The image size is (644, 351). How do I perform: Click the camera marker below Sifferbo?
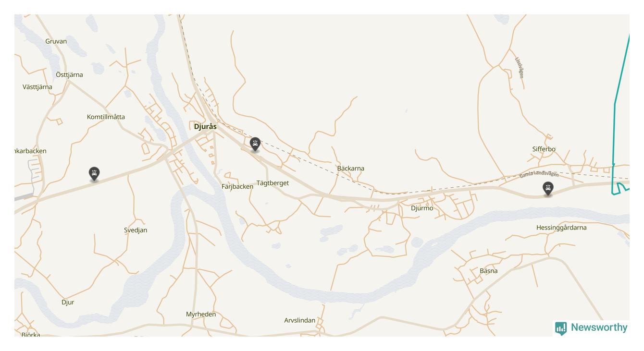click(548, 188)
